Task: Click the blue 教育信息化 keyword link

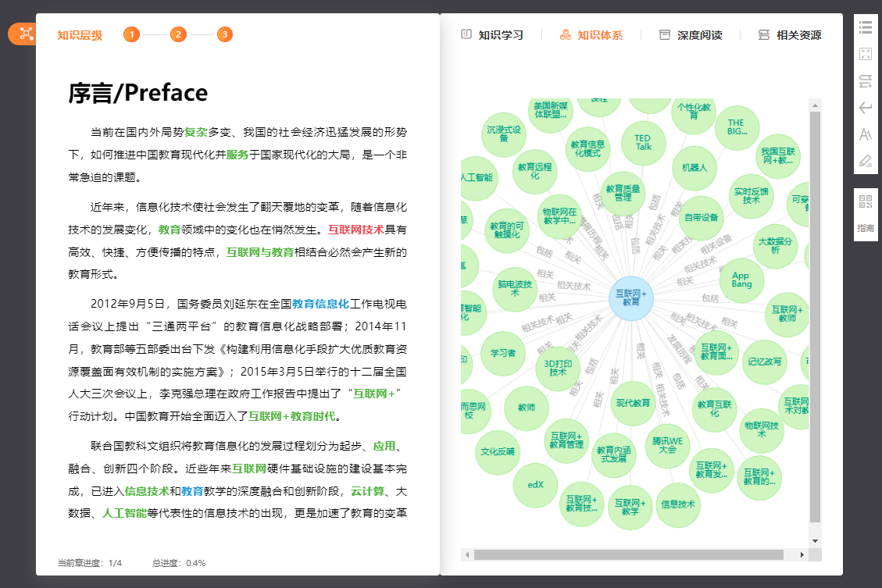Action: [x=320, y=304]
